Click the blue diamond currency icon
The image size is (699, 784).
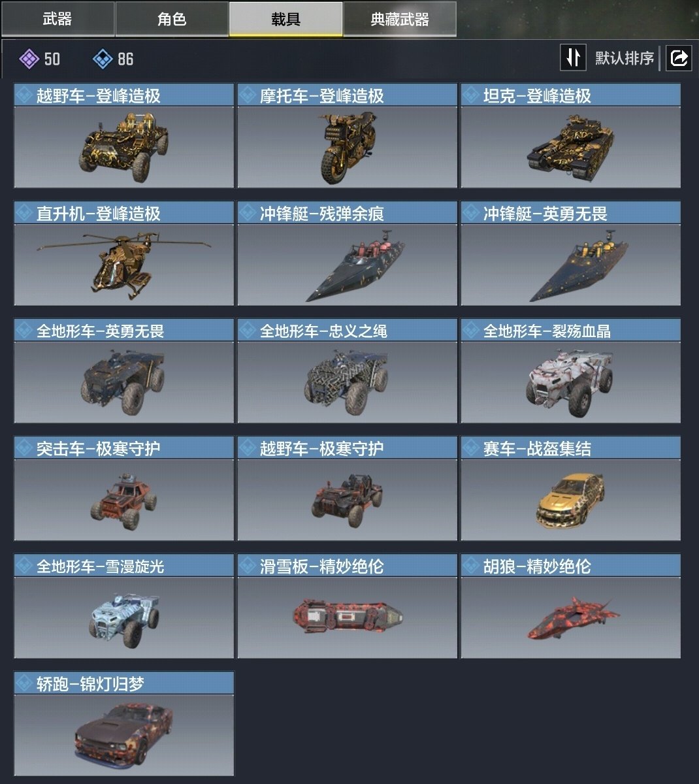[x=103, y=59]
